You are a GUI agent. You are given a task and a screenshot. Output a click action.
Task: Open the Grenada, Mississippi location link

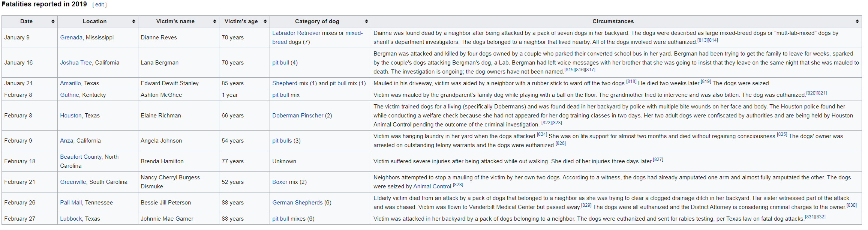coord(71,38)
